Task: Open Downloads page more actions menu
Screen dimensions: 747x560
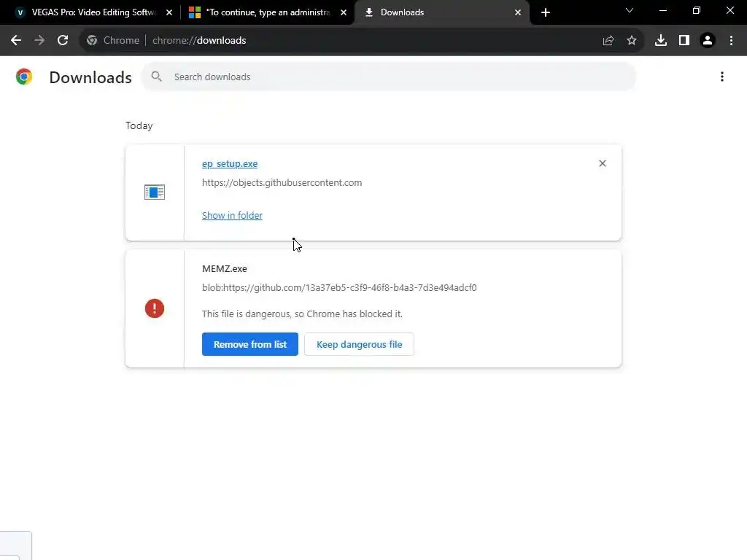Action: pos(722,77)
